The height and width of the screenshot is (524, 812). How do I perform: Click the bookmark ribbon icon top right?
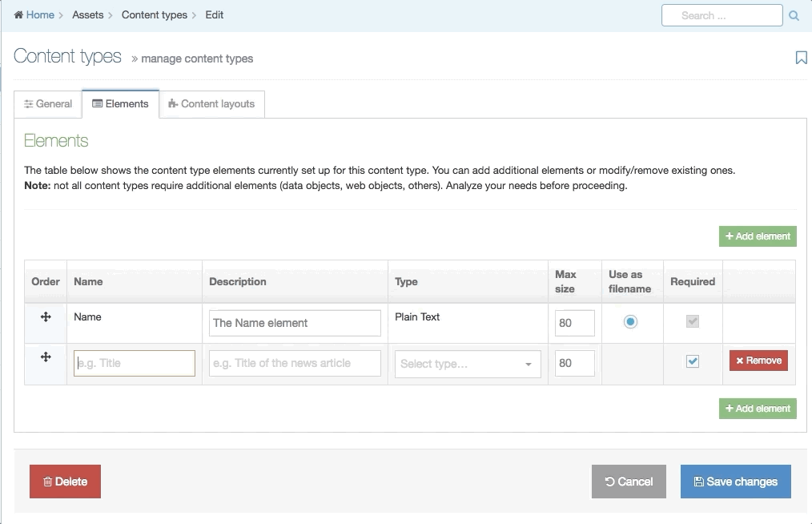point(801,58)
